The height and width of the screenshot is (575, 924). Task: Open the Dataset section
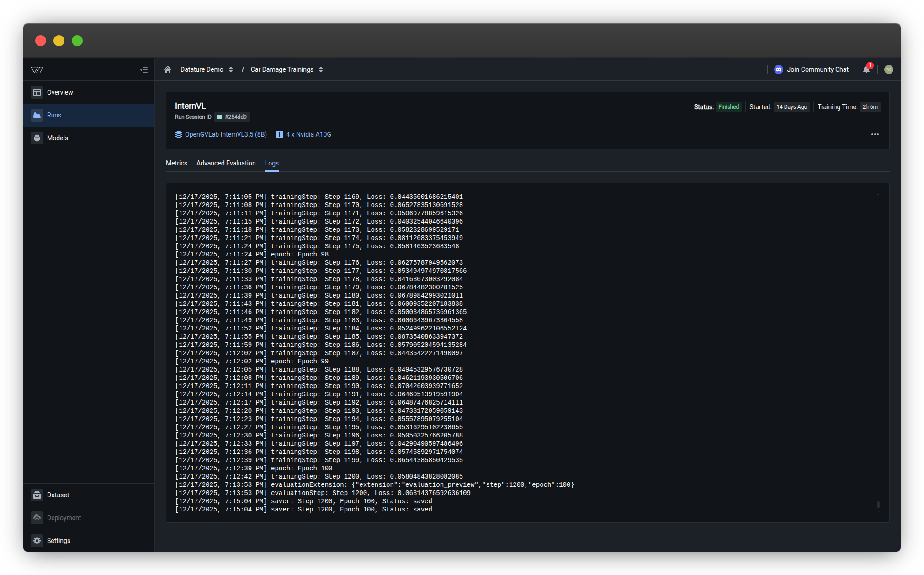[58, 495]
